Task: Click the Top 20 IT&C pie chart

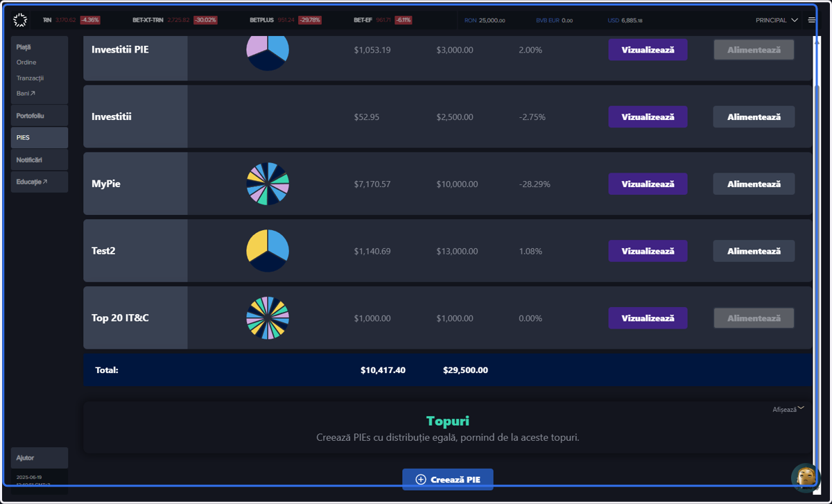Action: [268, 318]
